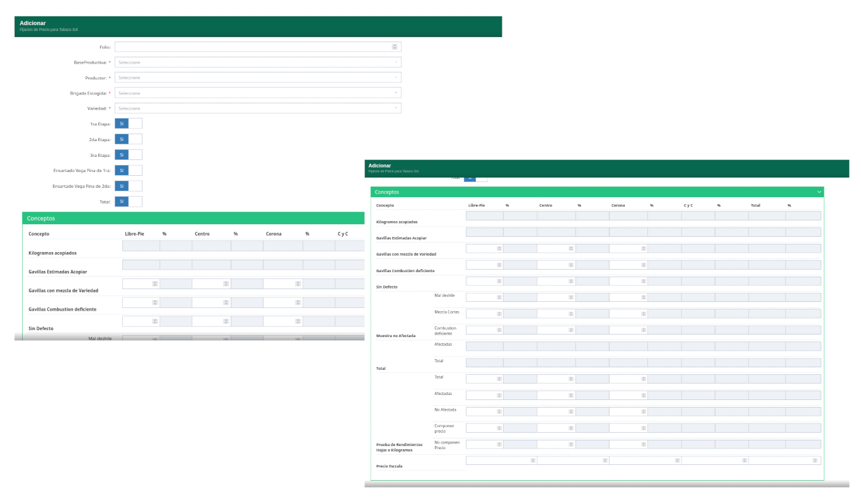
Task: Click Mal deshile Libre-Pie spinner in right panel
Action: coord(499,297)
